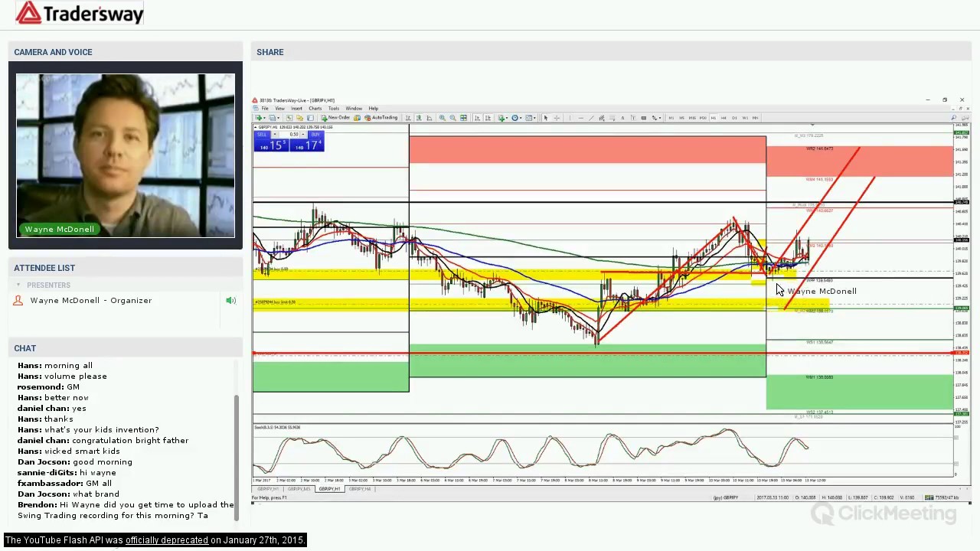
Task: Switch to line chart type
Action: (x=429, y=117)
